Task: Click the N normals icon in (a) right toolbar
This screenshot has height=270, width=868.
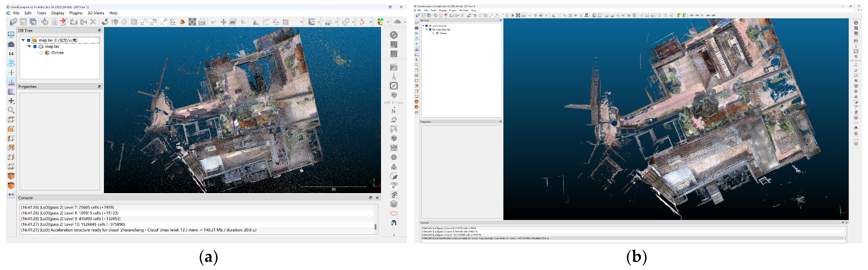Action: (394, 110)
